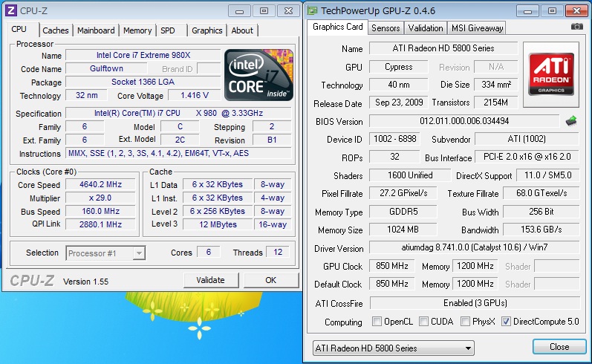
Task: Click the Level 3 cache value 12 MBytes
Action: (218, 224)
